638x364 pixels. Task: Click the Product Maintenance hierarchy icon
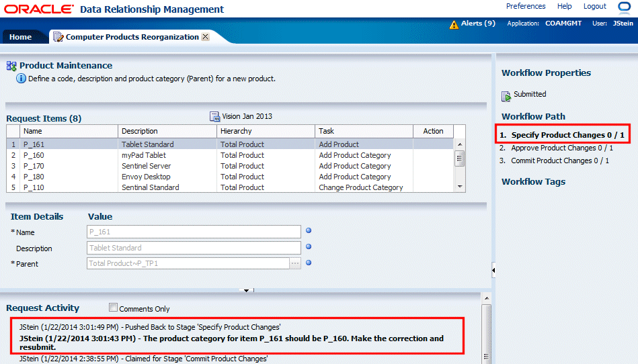(x=11, y=66)
